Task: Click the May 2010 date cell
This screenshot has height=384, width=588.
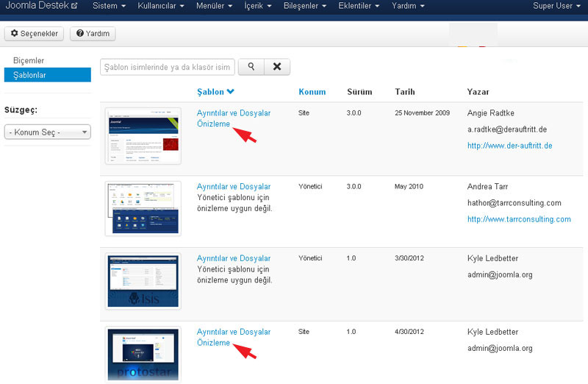Action: [409, 187]
